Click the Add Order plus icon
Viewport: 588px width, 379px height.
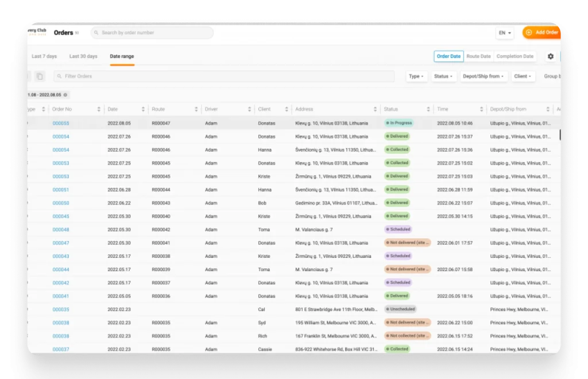click(528, 33)
